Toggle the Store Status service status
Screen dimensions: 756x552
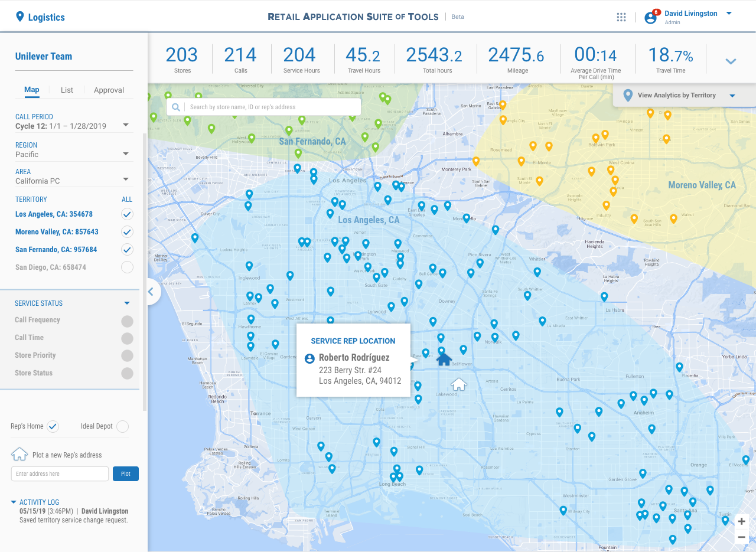tap(127, 373)
